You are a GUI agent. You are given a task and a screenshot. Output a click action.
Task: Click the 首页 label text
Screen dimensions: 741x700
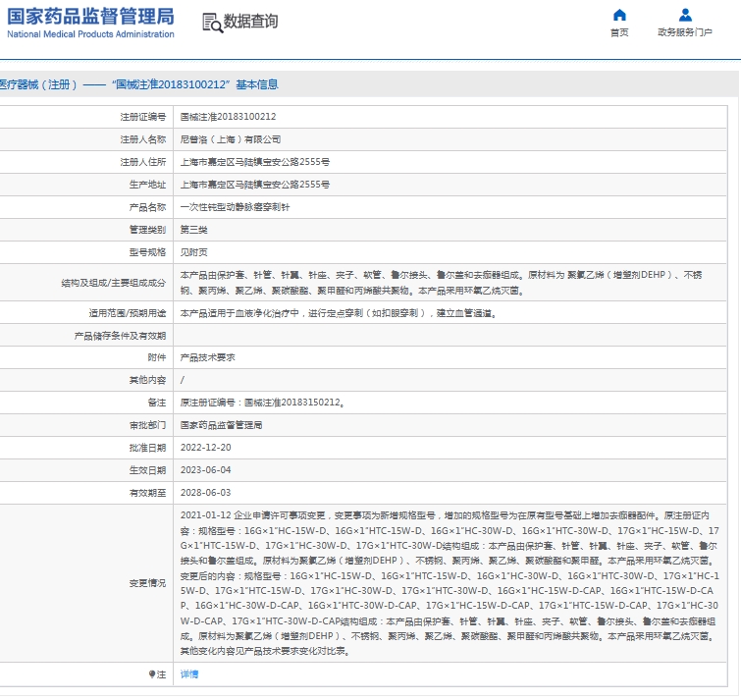(x=619, y=32)
